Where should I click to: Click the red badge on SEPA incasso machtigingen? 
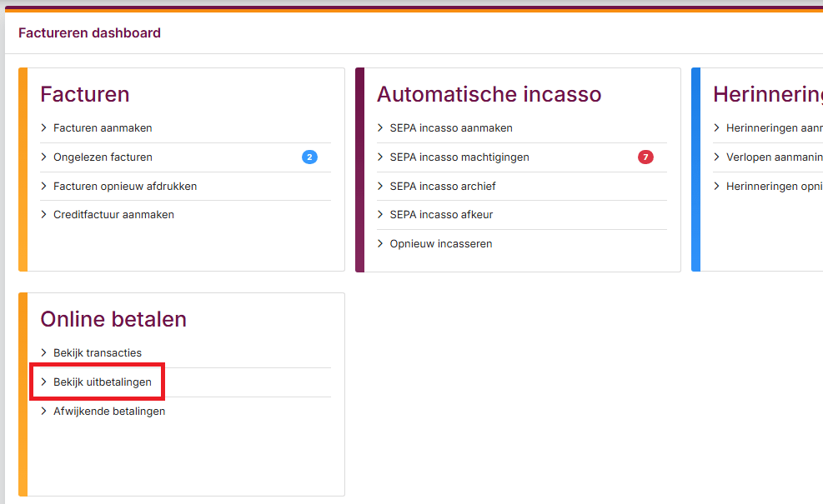(x=645, y=157)
